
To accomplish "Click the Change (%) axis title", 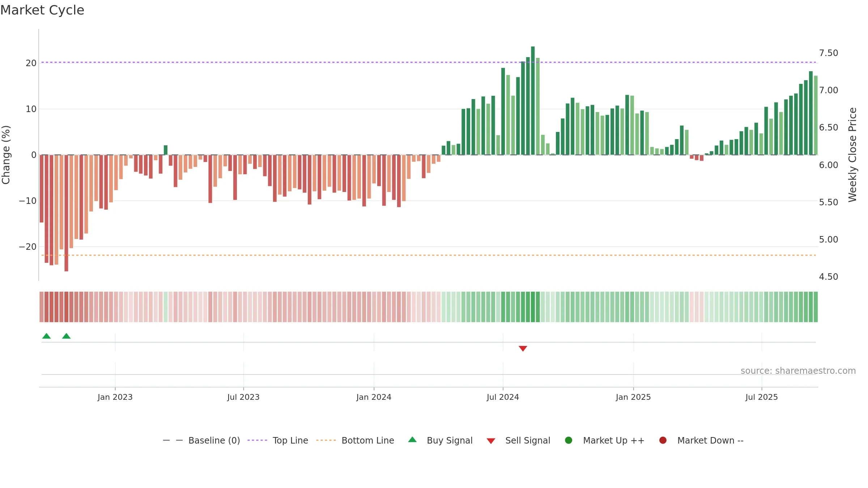I will click(x=6, y=155).
